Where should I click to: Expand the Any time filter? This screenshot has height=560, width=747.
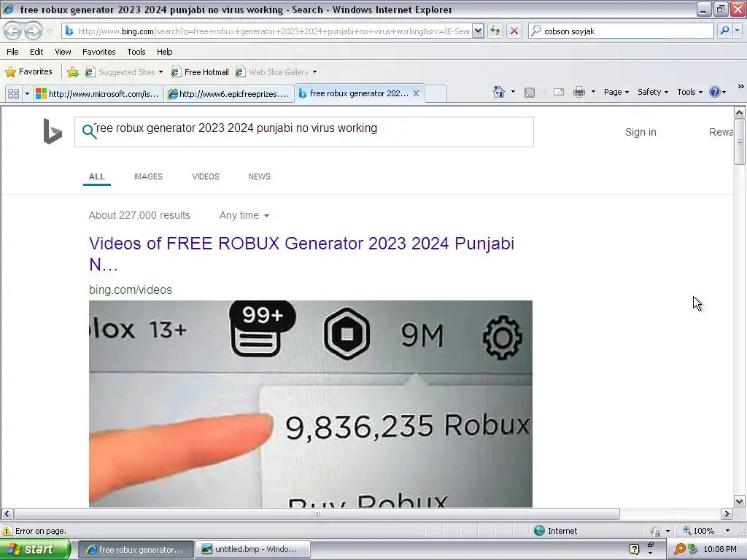click(x=244, y=215)
